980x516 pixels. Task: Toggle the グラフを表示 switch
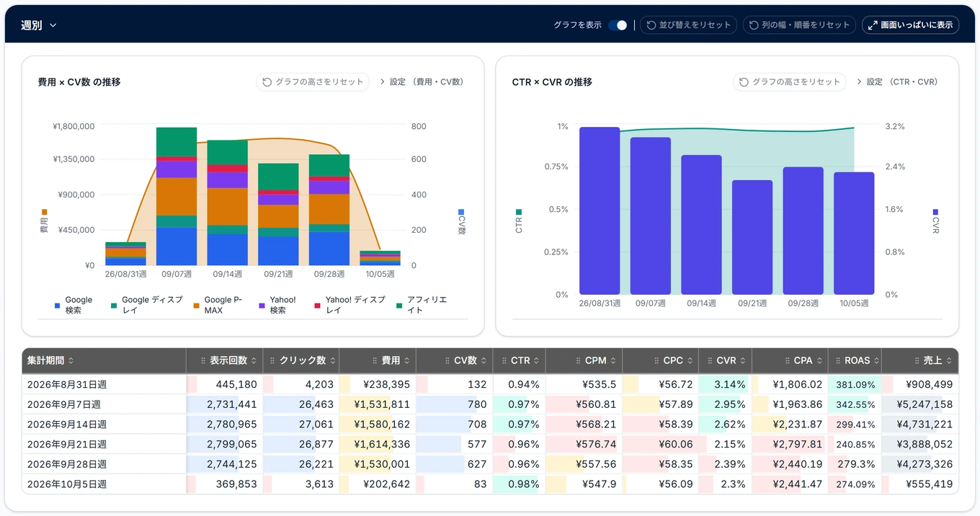tap(618, 25)
